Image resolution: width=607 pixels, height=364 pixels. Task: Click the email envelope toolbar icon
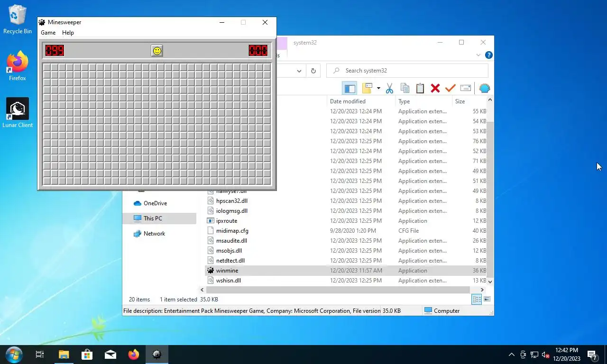tap(466, 88)
